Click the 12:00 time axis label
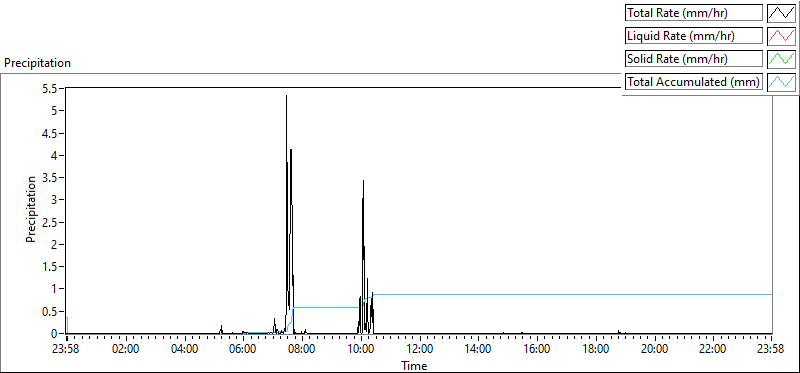 click(x=419, y=350)
